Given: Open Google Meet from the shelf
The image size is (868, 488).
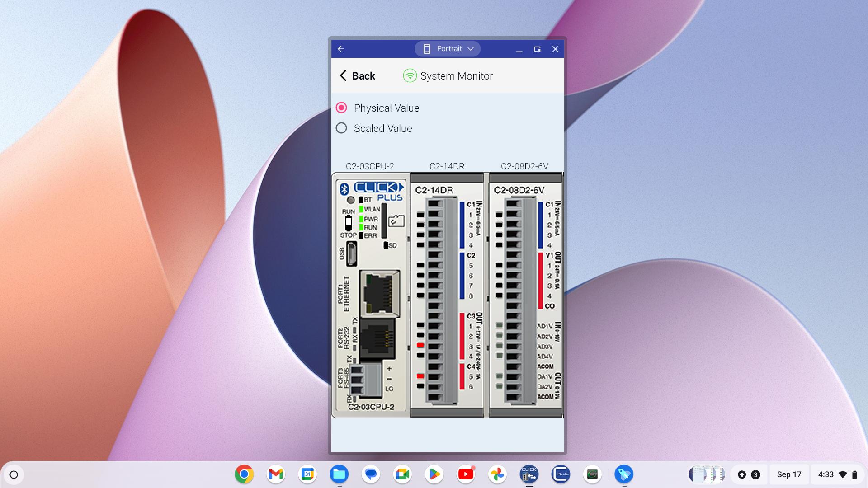Looking at the screenshot, I should pyautogui.click(x=402, y=474).
